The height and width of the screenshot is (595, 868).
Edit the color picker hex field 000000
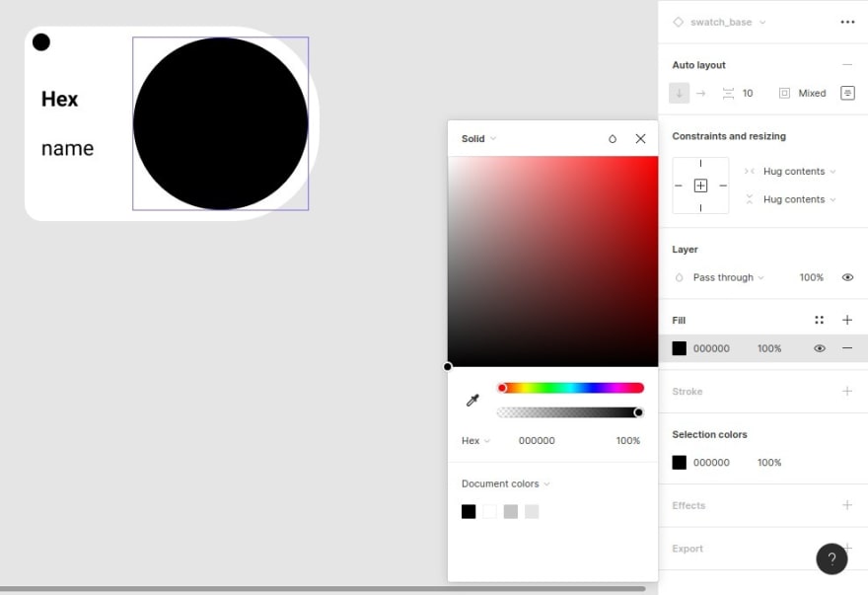tap(537, 441)
